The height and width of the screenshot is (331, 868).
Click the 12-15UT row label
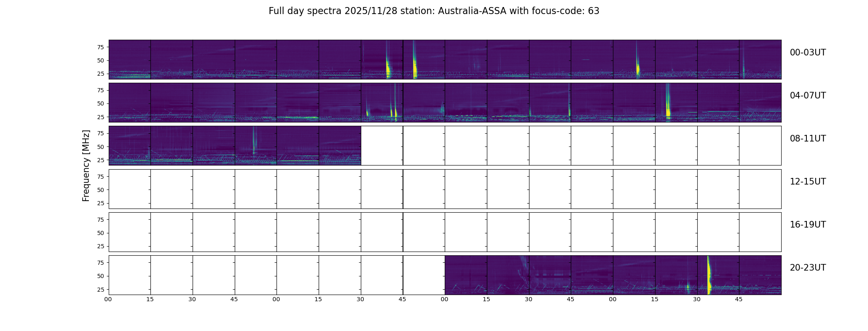[x=808, y=182]
